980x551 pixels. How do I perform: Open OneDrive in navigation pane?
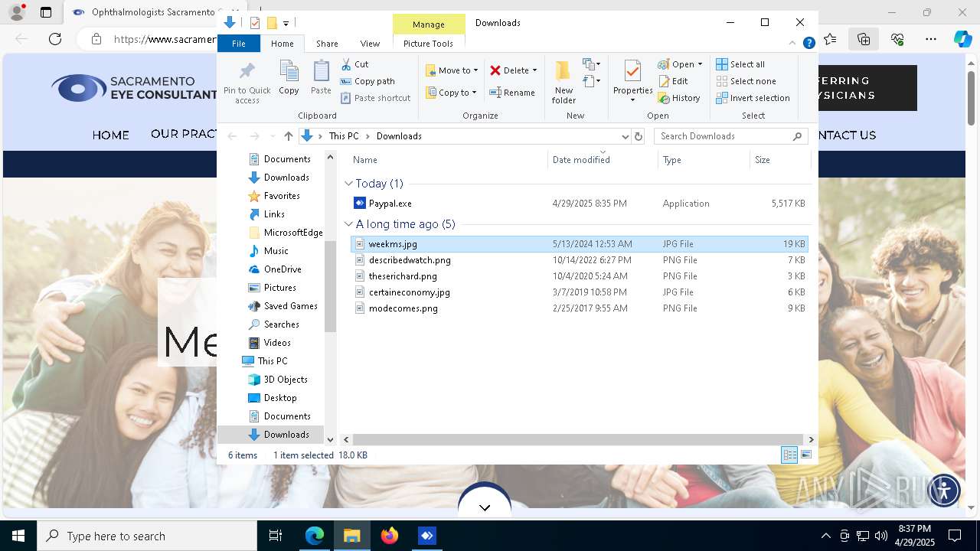[x=283, y=269]
